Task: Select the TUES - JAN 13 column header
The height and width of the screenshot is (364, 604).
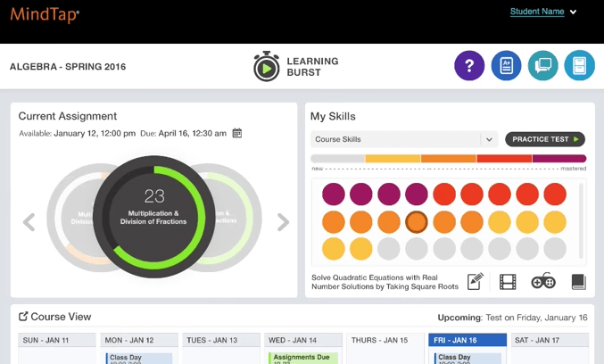Action: point(221,340)
